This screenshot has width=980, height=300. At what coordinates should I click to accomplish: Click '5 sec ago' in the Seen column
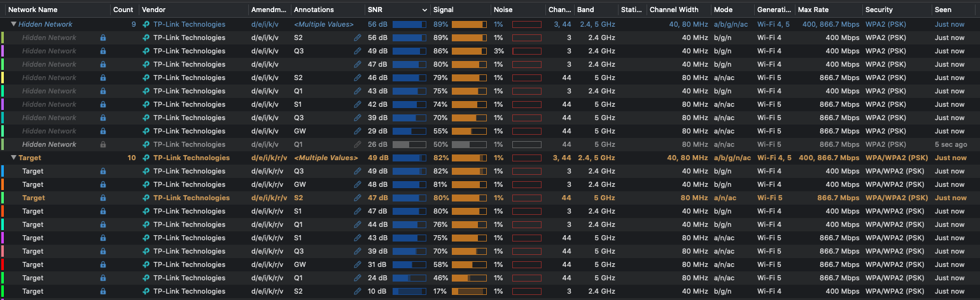point(950,144)
